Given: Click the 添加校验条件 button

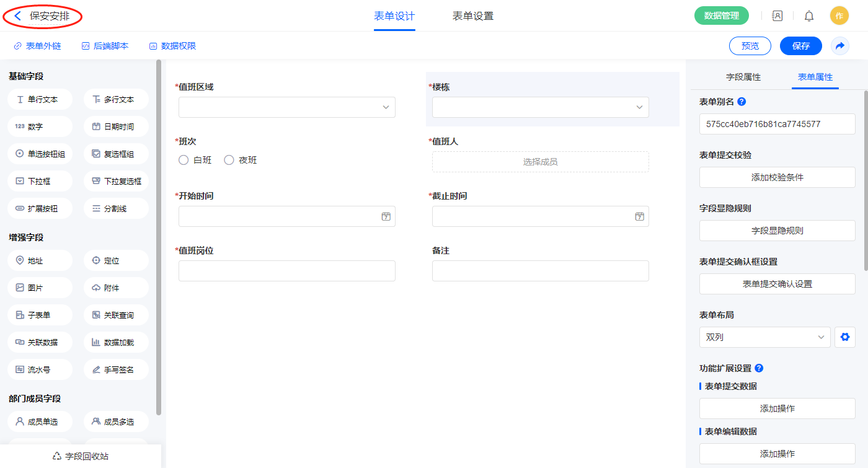Looking at the screenshot, I should tap(777, 177).
